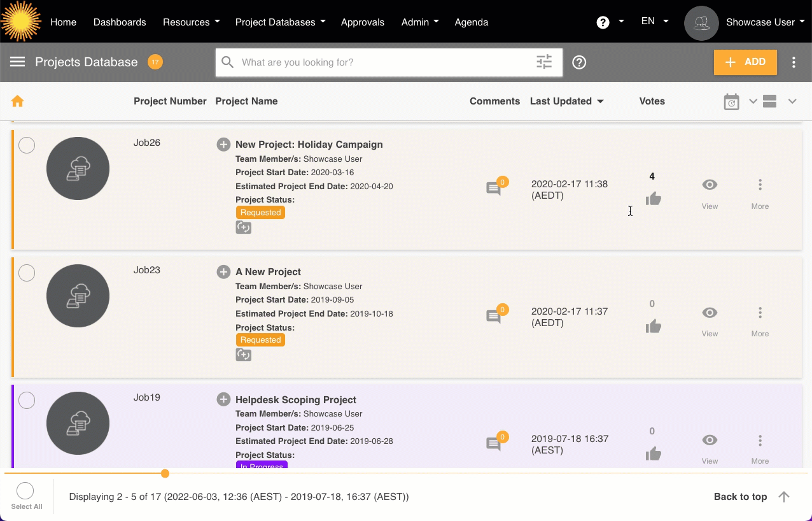The image size is (812, 521).
Task: Open the hamburger sidebar menu
Action: click(x=17, y=62)
